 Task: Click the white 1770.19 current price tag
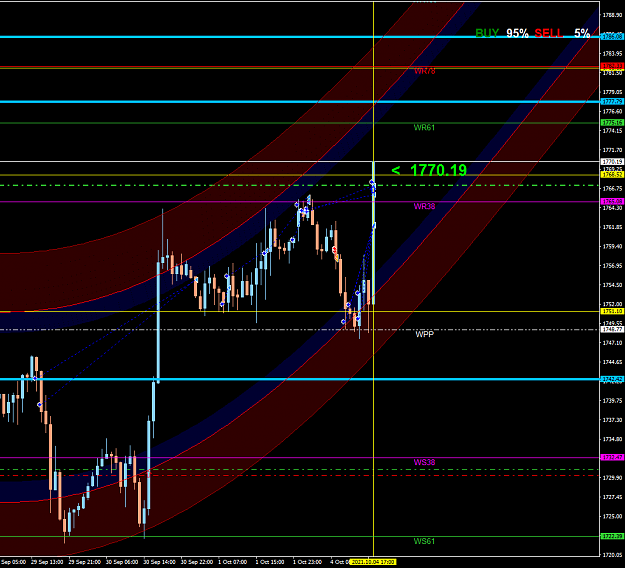pos(612,161)
